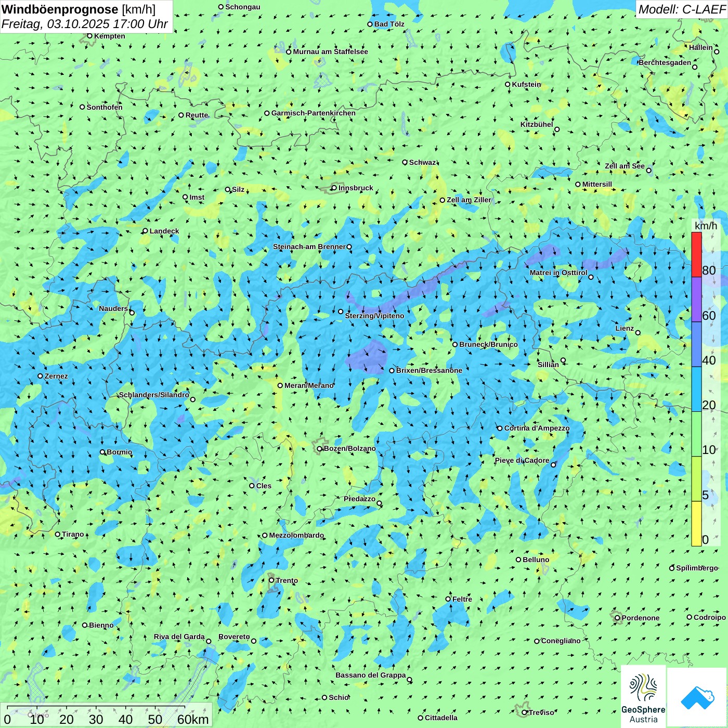The width and height of the screenshot is (728, 728).
Task: Click the Bienno label
Action: 101,625
